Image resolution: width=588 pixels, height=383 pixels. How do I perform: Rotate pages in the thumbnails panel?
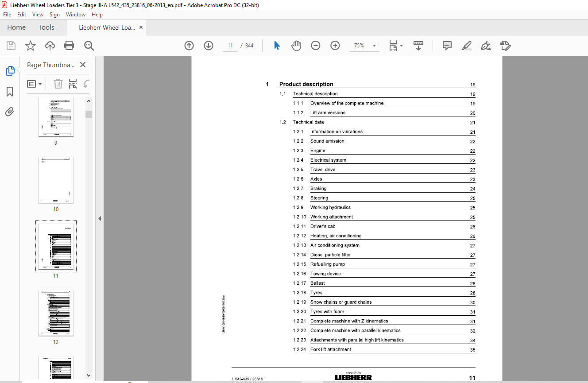coord(87,84)
